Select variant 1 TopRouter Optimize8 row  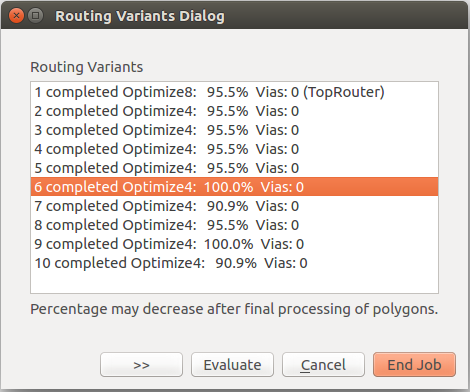(234, 92)
